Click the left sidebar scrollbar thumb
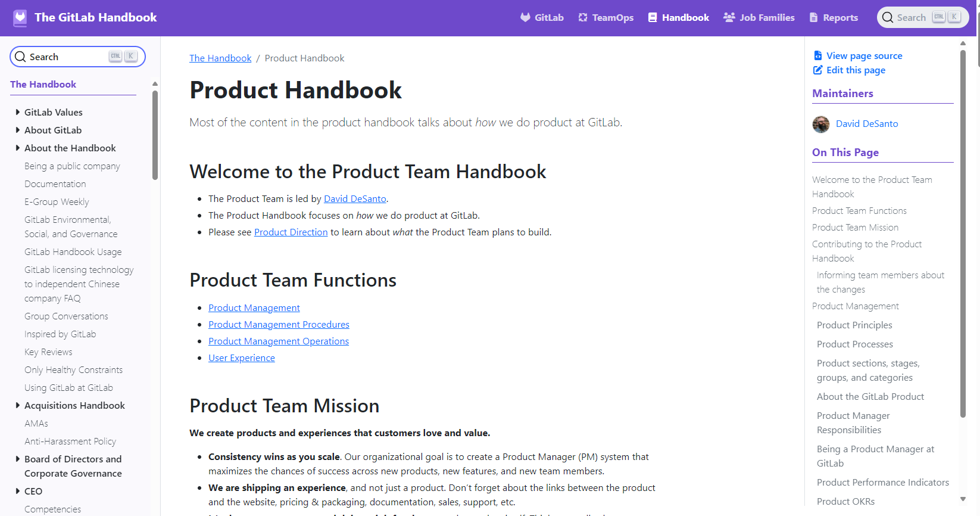The height and width of the screenshot is (516, 980). coord(155,134)
